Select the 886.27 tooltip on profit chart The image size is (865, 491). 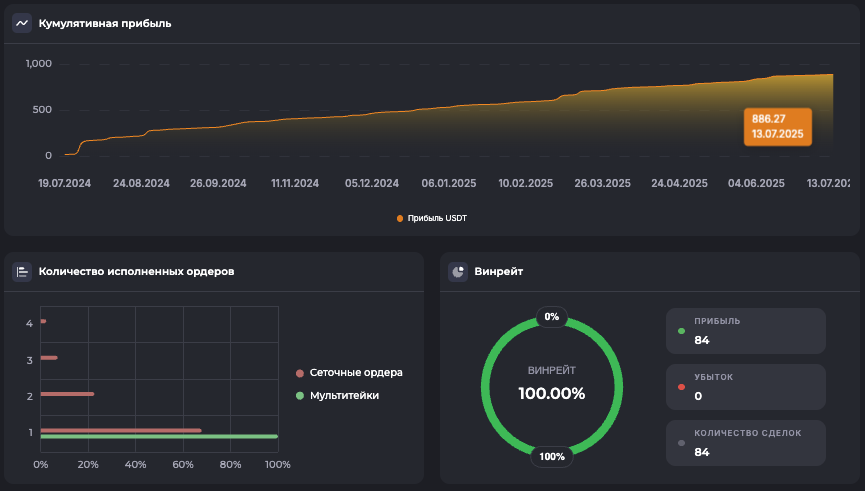pos(777,126)
